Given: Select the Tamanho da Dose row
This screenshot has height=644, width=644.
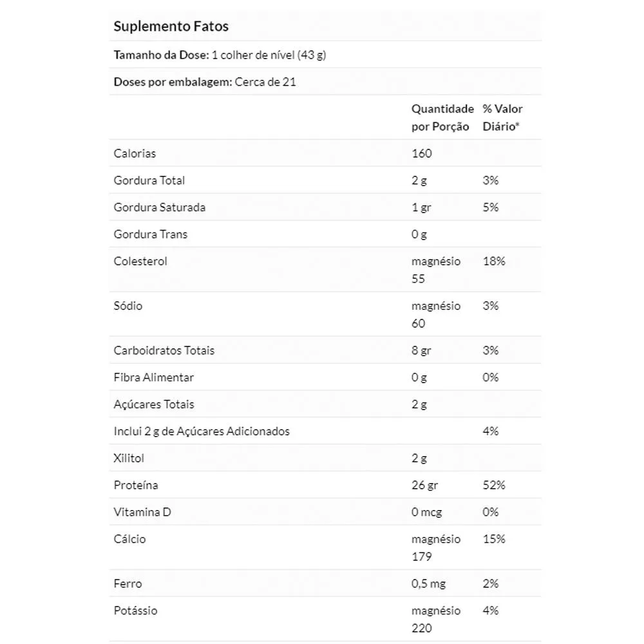Looking at the screenshot, I should 325,55.
